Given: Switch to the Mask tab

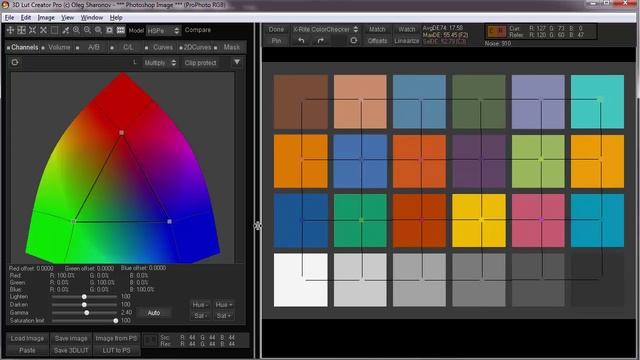Looking at the screenshot, I should point(229,47).
